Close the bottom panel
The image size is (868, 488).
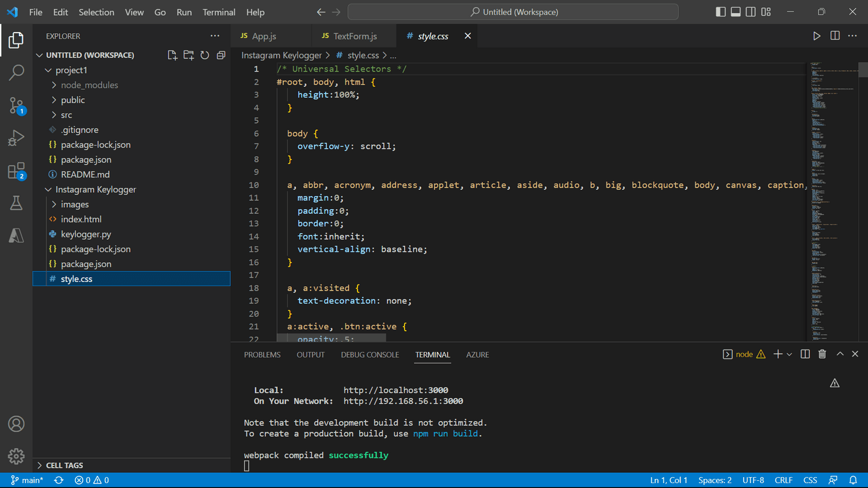coord(855,354)
